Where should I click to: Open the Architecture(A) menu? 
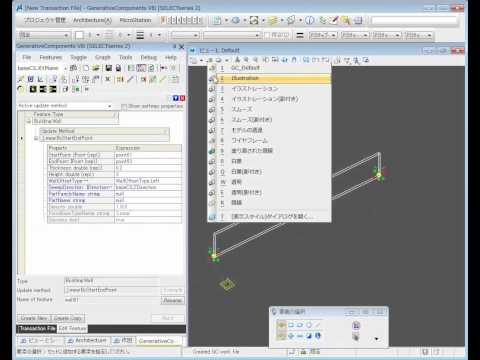[x=92, y=20]
